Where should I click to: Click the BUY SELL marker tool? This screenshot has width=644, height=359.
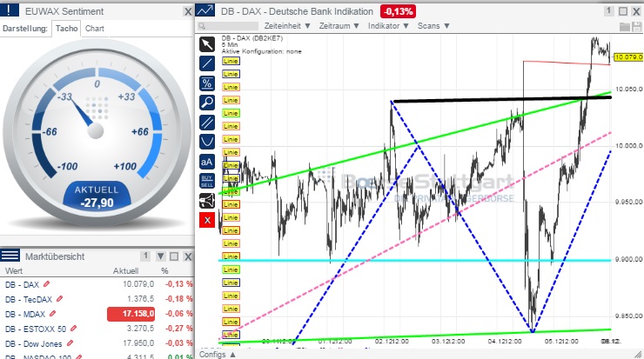[x=207, y=181]
